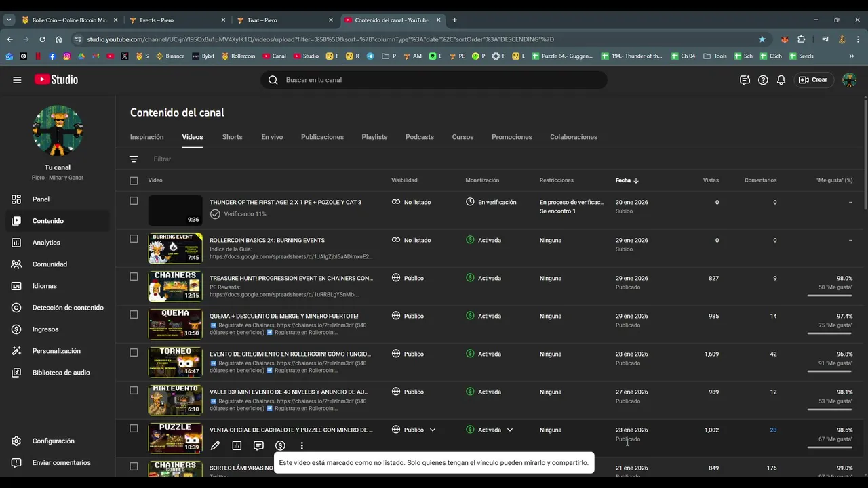The image size is (868, 488).
Task: Open comments icon on PUZZLE video row
Action: [x=258, y=445]
